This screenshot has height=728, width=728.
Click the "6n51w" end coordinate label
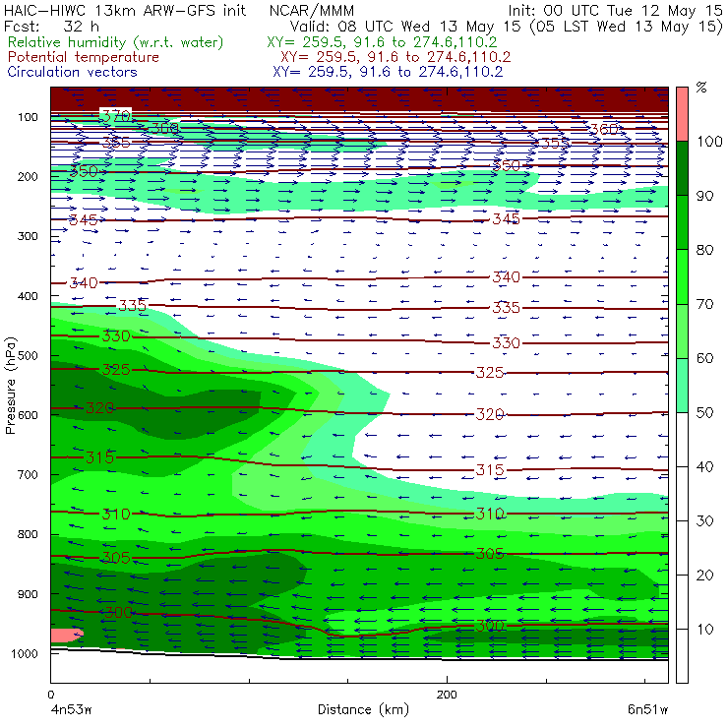(x=647, y=709)
